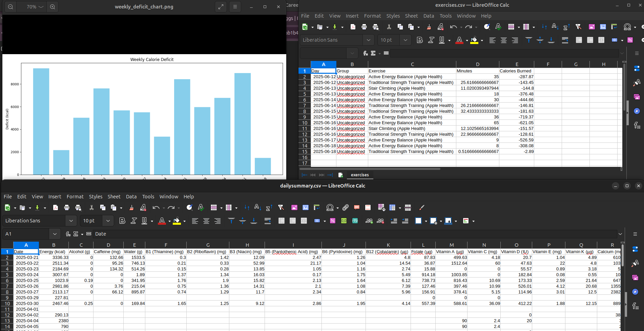Toggle fullscreen in image viewer
The image size is (644, 331).
[221, 7]
